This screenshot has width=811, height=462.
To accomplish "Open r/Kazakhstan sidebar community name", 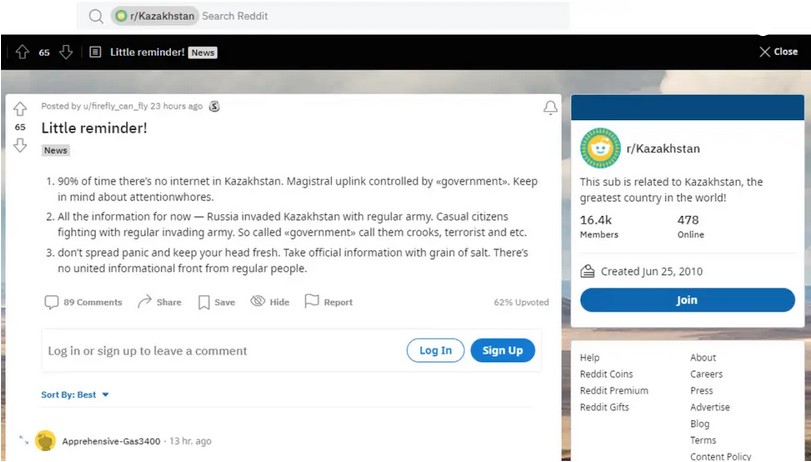I will click(x=663, y=148).
